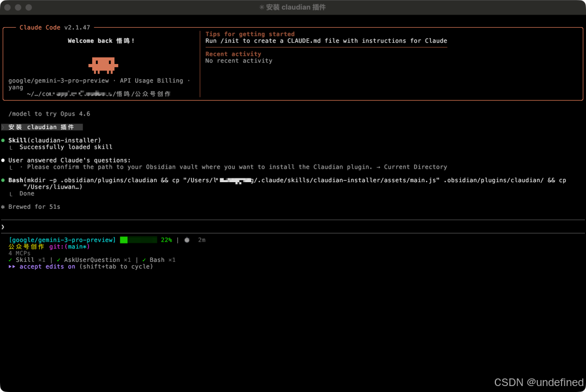Image resolution: width=586 pixels, height=392 pixels.
Task: Click the 'Successfully loaded skill' result line
Action: [x=66, y=147]
